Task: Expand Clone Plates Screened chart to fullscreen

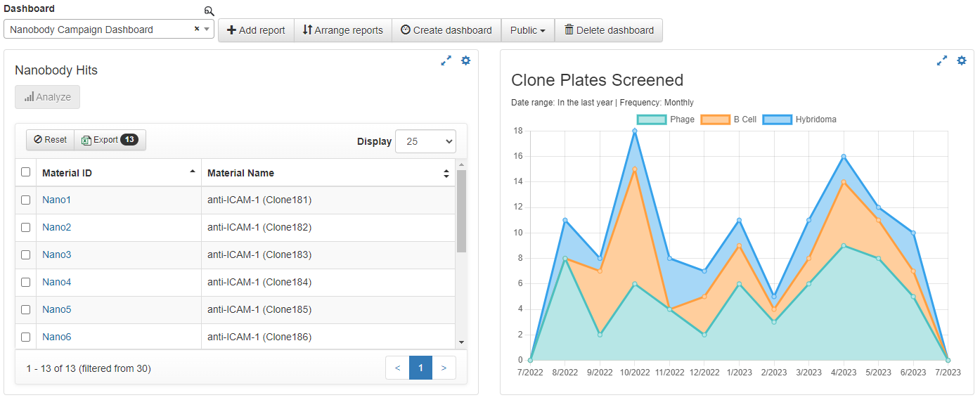Action: [x=942, y=61]
